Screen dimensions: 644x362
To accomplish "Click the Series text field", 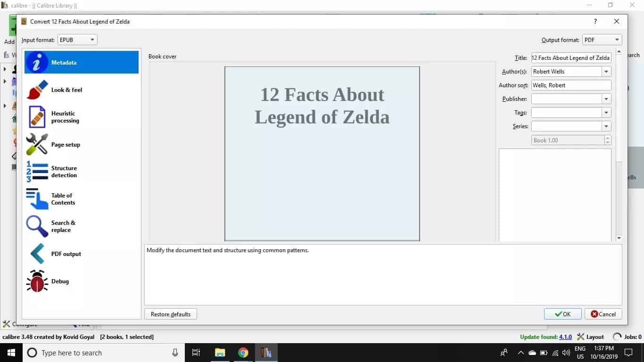I will (x=567, y=126).
